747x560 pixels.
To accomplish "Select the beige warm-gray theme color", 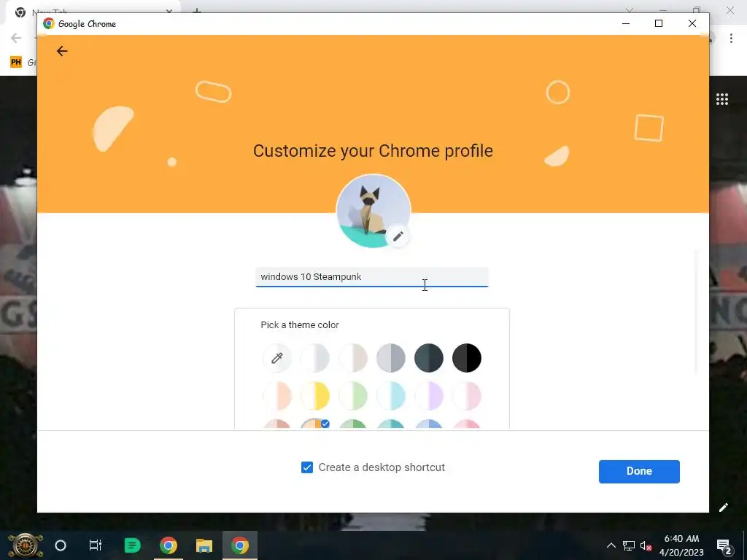I will pyautogui.click(x=353, y=357).
